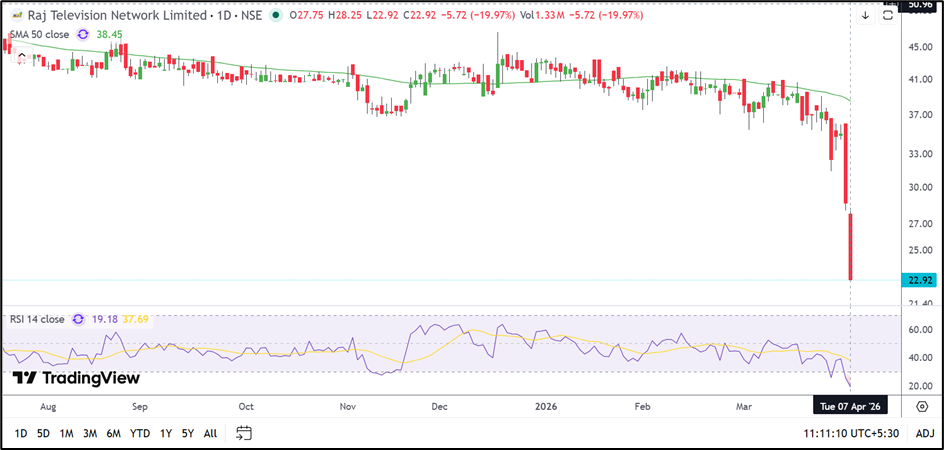Screen dimensions: 944x450
Task: Select the 1D time range
Action: click(x=20, y=433)
